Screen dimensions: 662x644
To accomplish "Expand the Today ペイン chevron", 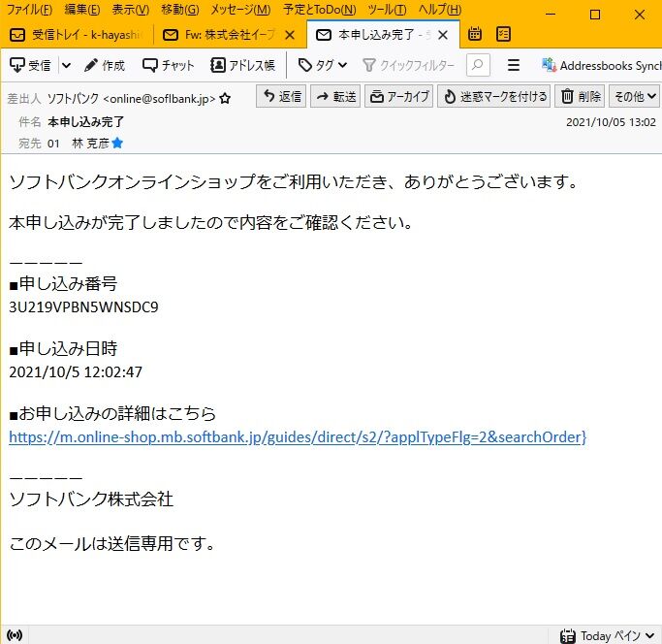I will pyautogui.click(x=649, y=635).
